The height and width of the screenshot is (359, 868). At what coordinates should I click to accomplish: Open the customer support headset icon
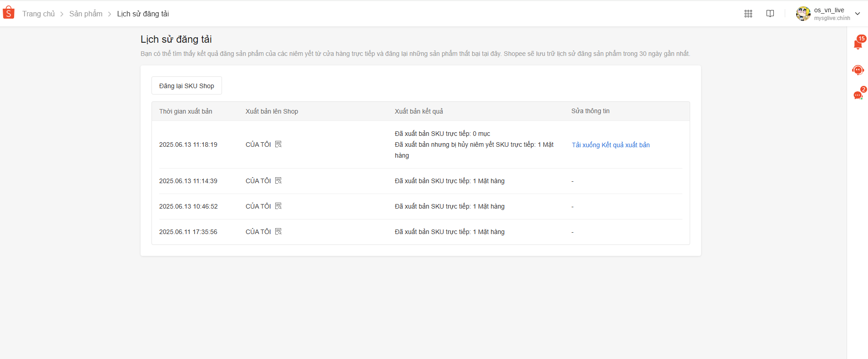[x=858, y=70]
